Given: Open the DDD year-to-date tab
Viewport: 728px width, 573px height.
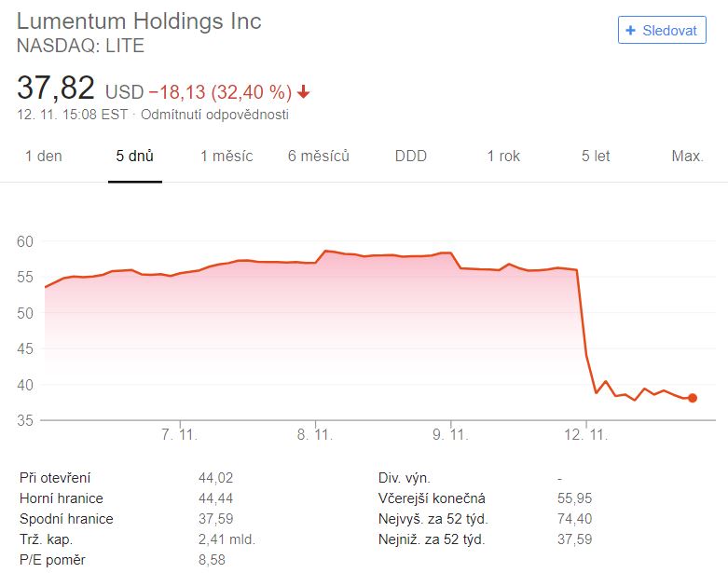Looking at the screenshot, I should [411, 156].
